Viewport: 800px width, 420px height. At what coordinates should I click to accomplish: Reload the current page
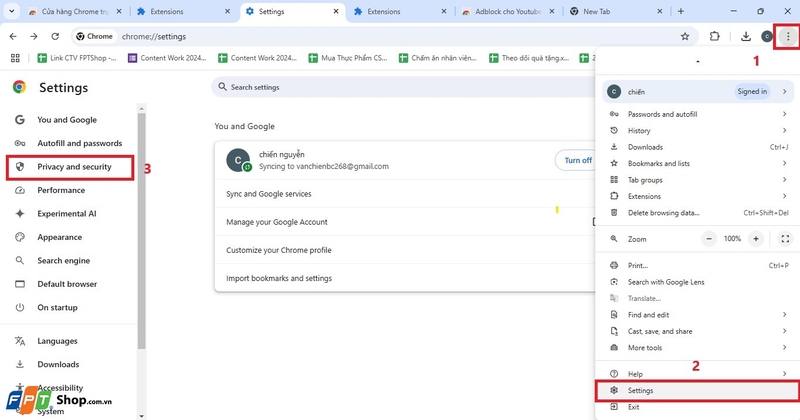55,36
